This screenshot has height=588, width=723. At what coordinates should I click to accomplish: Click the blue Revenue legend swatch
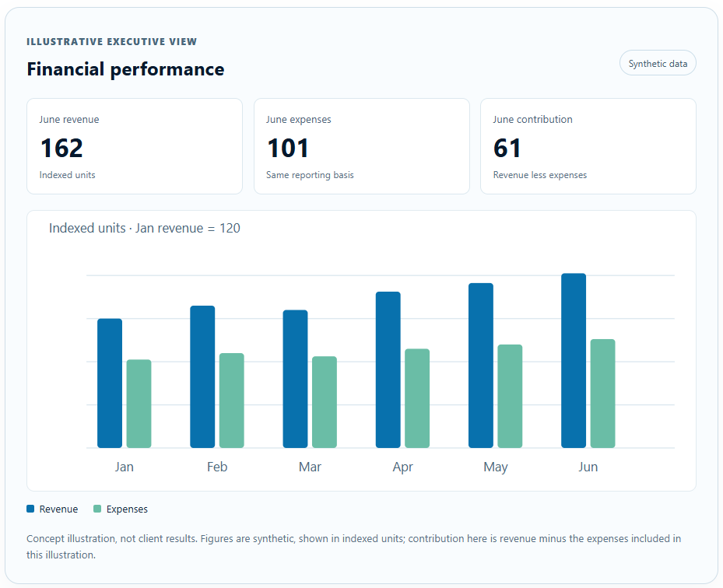(x=30, y=509)
